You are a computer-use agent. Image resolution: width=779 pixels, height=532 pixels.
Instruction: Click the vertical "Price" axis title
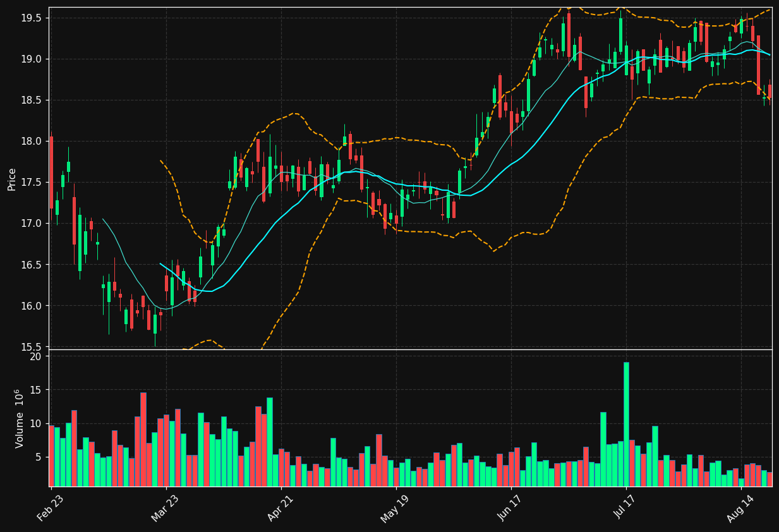click(12, 179)
